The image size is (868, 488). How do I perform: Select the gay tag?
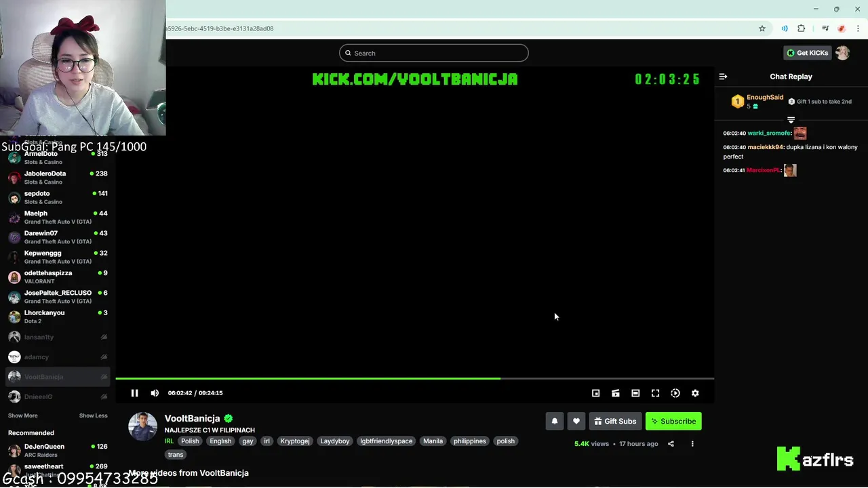[248, 441]
